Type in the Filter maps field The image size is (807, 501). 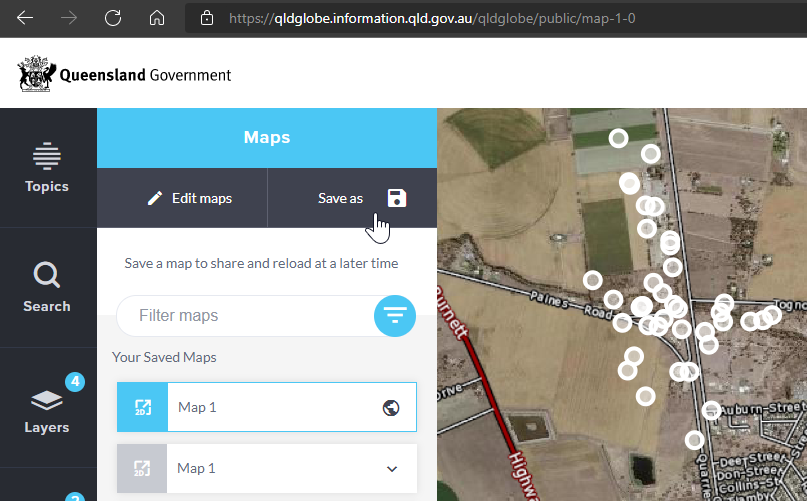[x=245, y=316]
